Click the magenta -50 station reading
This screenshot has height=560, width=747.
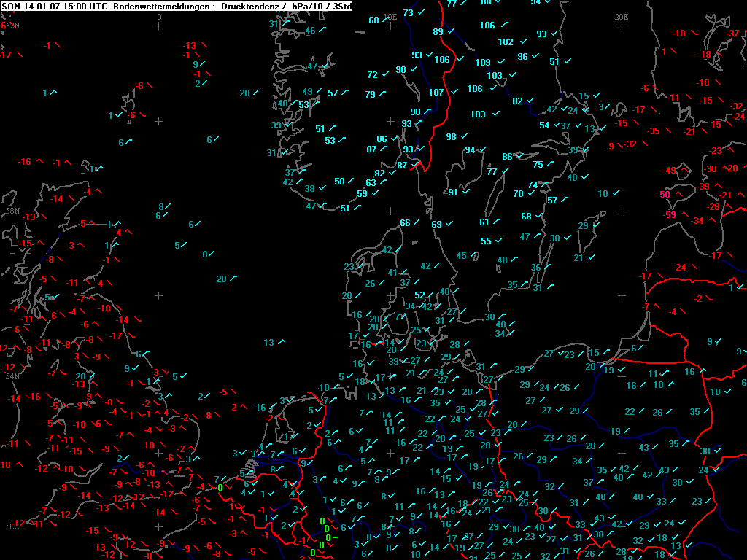pyautogui.click(x=664, y=195)
